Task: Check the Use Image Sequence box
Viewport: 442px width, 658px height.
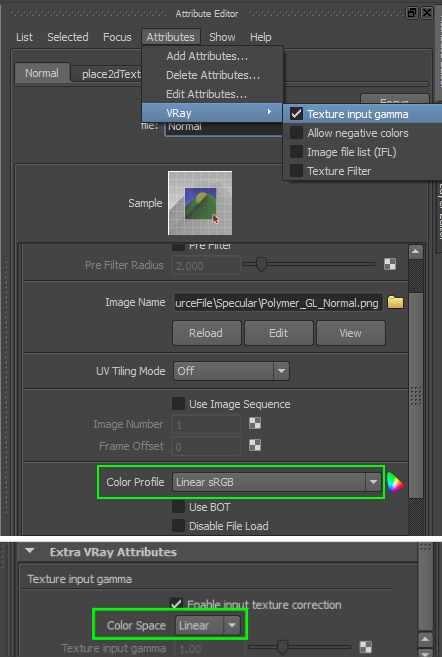Action: click(178, 404)
